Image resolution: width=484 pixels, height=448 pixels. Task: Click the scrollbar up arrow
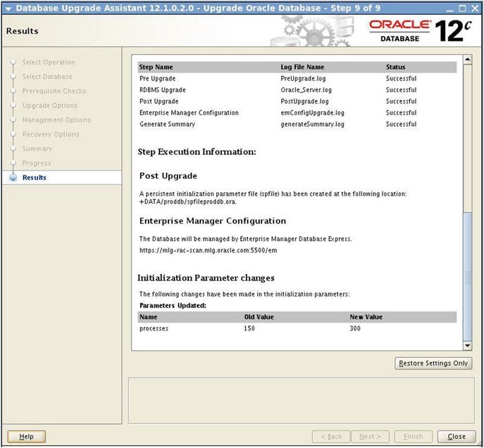click(467, 60)
